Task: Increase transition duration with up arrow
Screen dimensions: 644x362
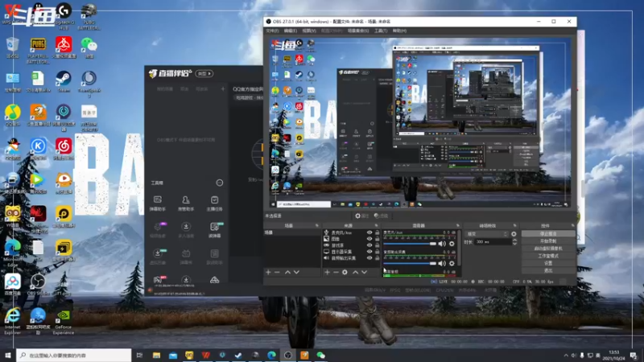Action: [x=514, y=241]
